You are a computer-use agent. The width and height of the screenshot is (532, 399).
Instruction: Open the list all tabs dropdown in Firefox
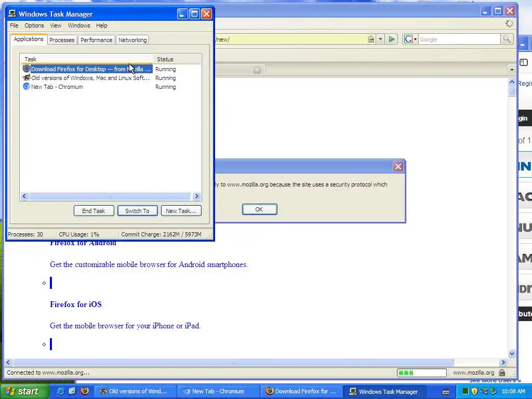(x=512, y=70)
